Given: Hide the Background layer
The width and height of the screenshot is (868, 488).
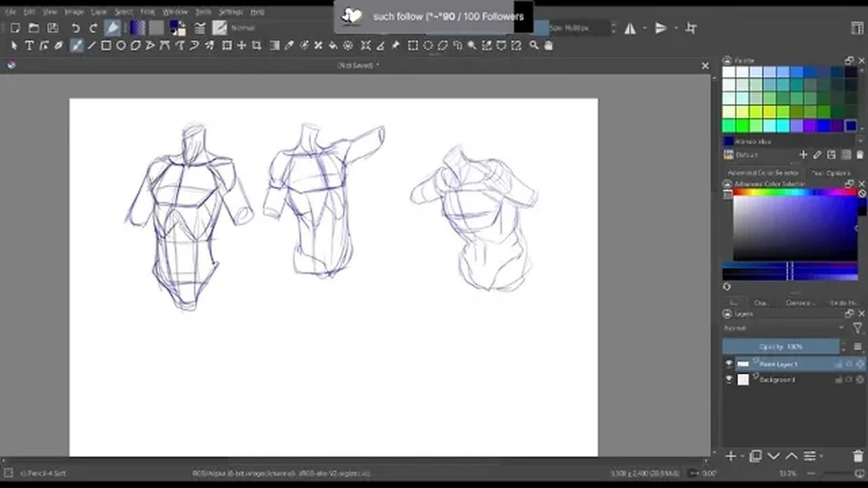Looking at the screenshot, I should click(x=729, y=380).
